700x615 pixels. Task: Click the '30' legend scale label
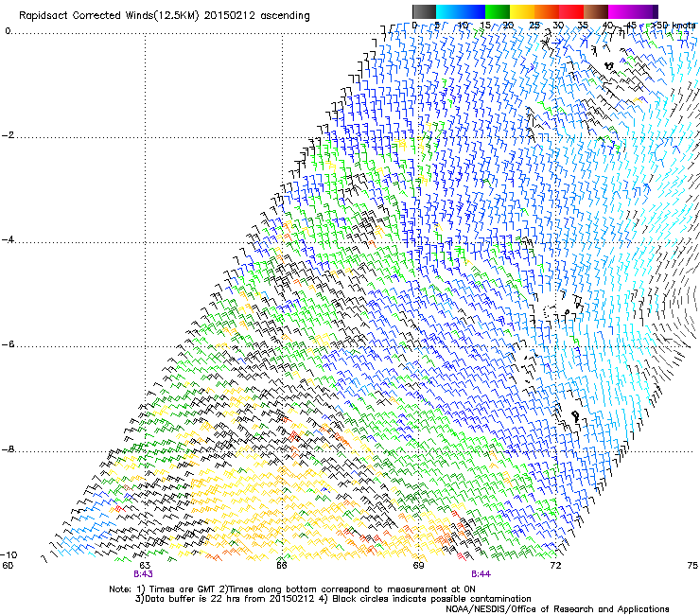558,26
